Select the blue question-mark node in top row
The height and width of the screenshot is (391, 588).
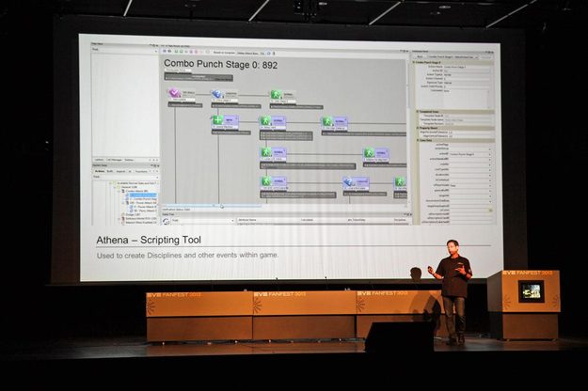click(216, 94)
